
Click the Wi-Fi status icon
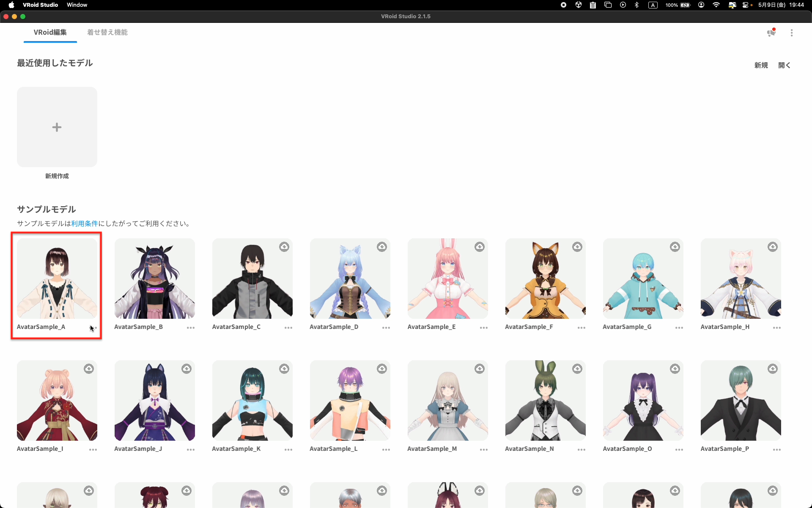(716, 5)
